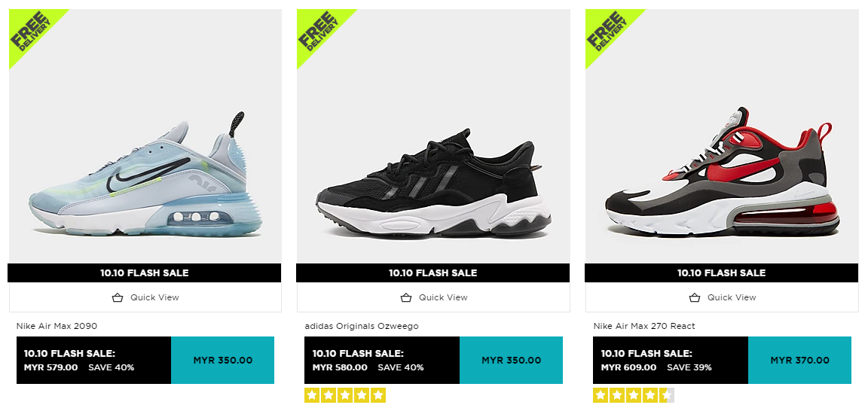View the black adidas Ozweego shoe image

(x=433, y=184)
